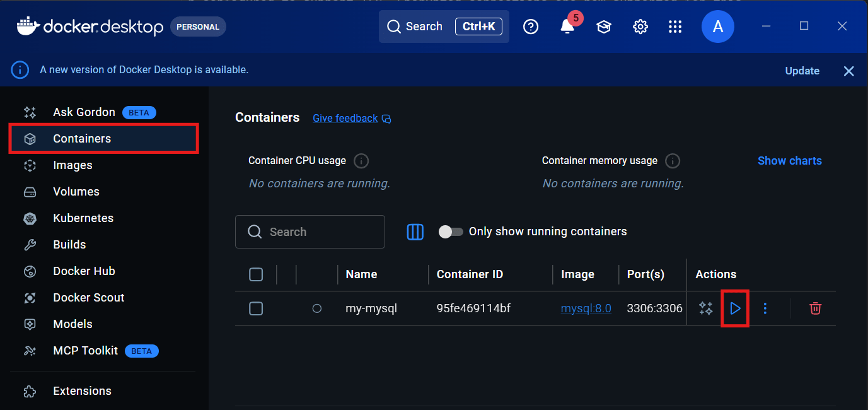The height and width of the screenshot is (410, 868).
Task: Open MCP Toolkit in sidebar
Action: click(x=104, y=351)
